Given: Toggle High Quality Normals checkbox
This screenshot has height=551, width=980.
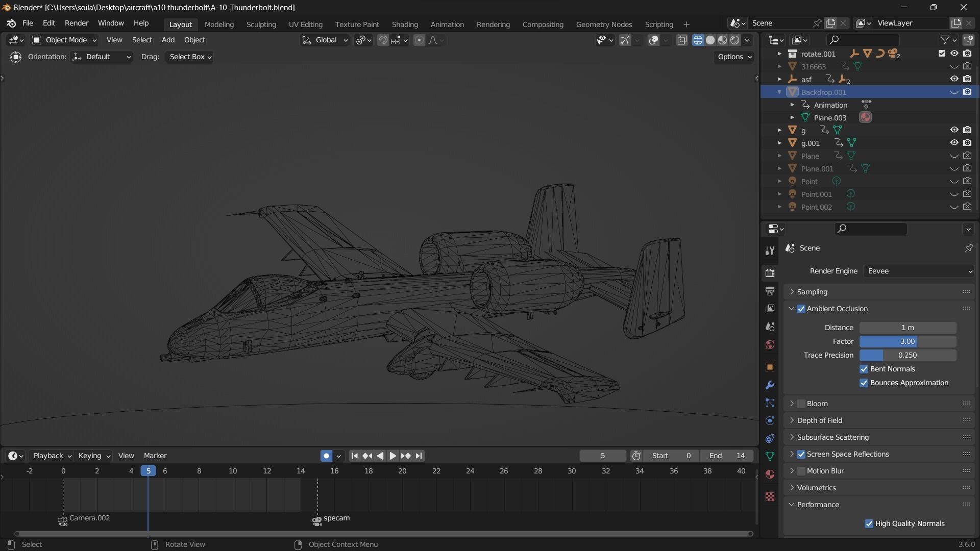Looking at the screenshot, I should [x=869, y=523].
